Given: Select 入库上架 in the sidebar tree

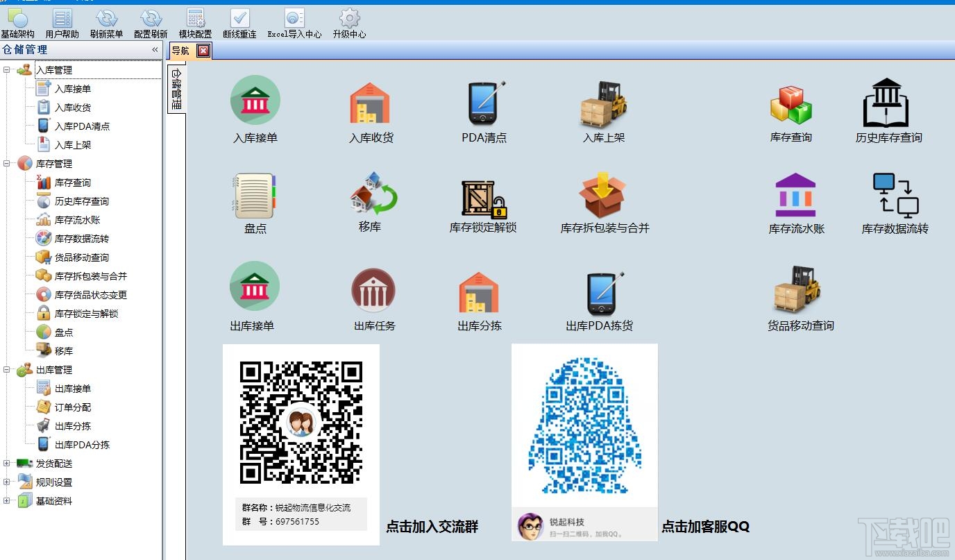Looking at the screenshot, I should click(73, 145).
